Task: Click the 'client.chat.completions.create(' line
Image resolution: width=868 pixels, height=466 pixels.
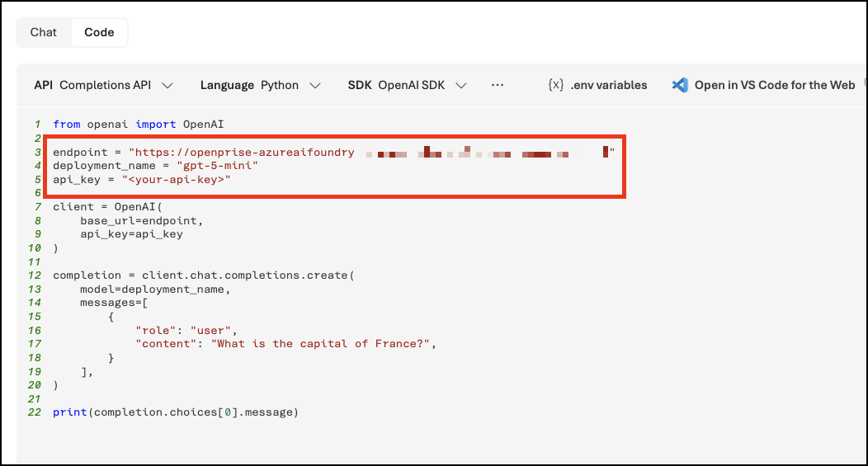Action: coord(204,275)
